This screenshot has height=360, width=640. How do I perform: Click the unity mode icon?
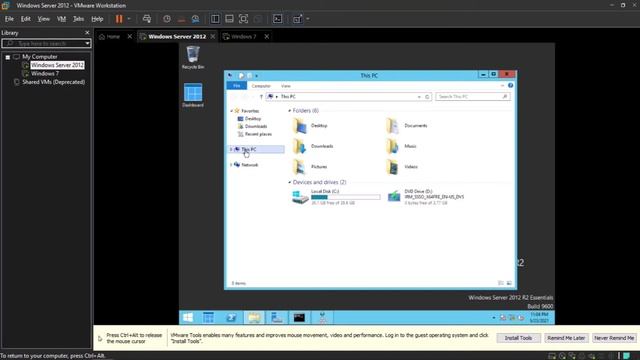click(x=258, y=19)
